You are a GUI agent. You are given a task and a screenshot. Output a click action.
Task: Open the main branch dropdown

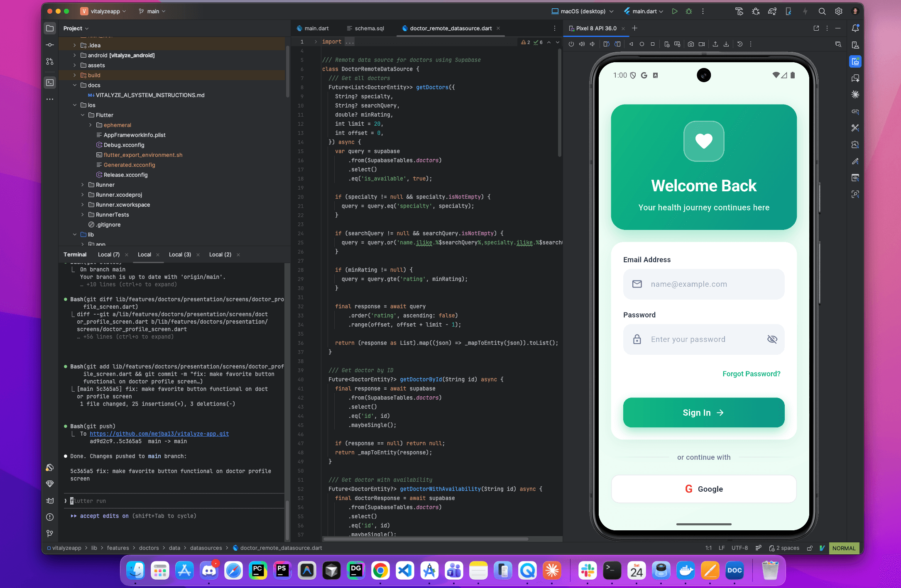[152, 11]
